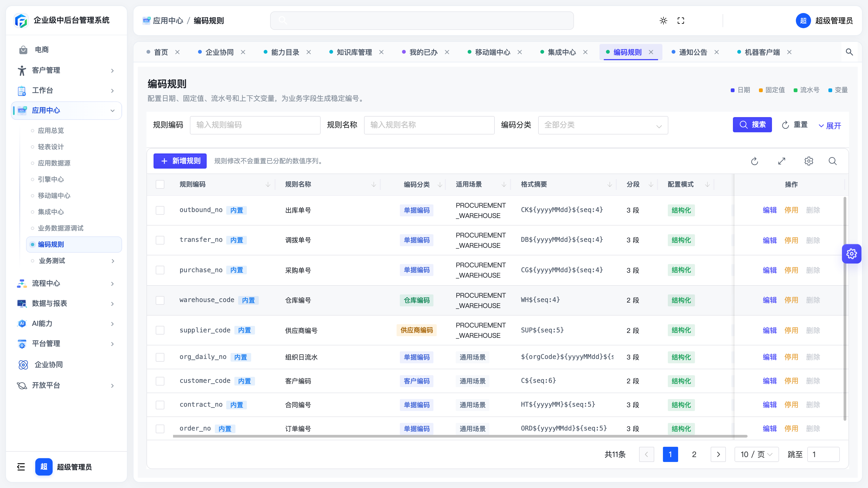Close the 首页 tab
This screenshot has width=868, height=488.
click(177, 52)
